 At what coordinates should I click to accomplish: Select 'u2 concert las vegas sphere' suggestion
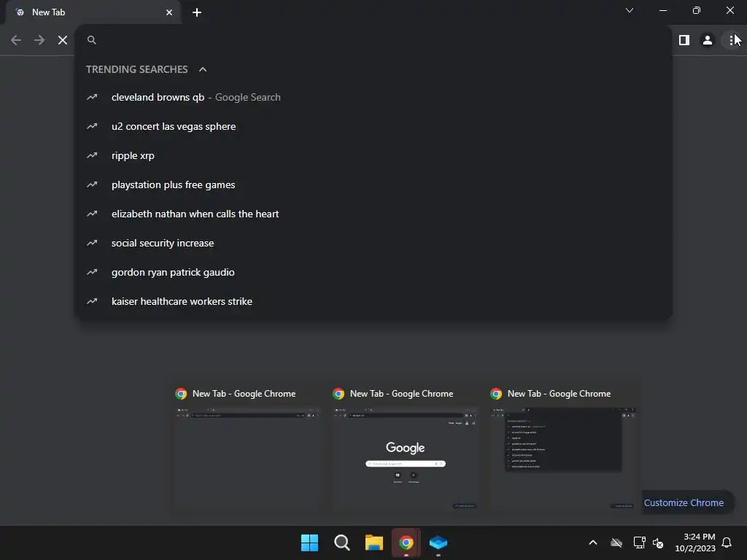coord(374,126)
